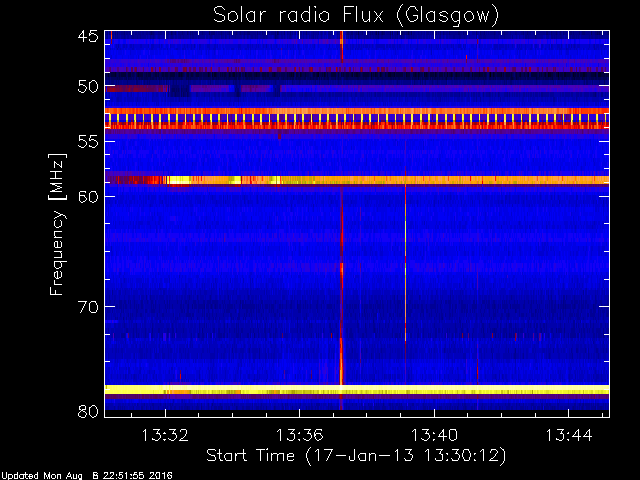Click the 13:32 time tick label
Image resolution: width=640 pixels, height=480 pixels.
point(165,436)
